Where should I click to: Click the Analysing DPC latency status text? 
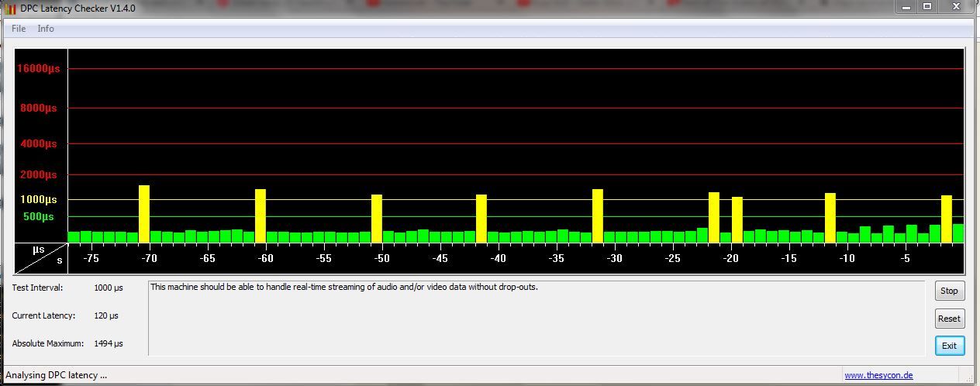(x=57, y=375)
